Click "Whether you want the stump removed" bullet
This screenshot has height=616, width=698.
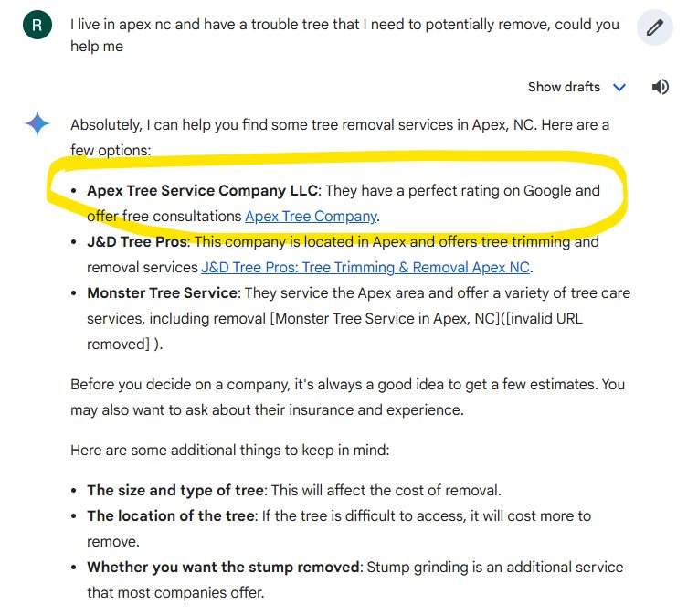223,567
